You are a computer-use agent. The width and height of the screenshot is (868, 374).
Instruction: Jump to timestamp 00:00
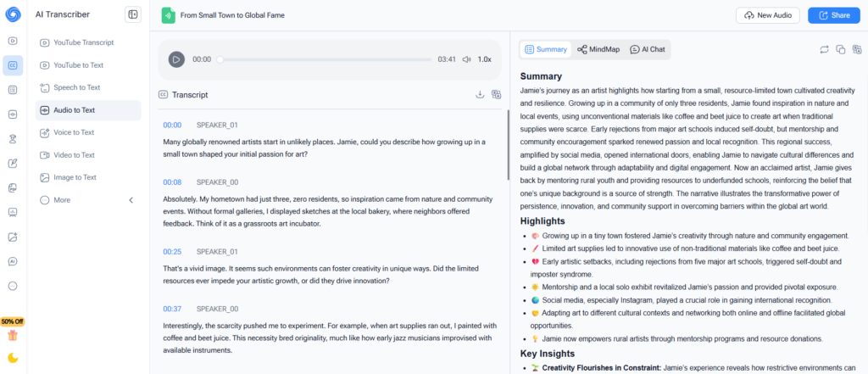click(172, 126)
